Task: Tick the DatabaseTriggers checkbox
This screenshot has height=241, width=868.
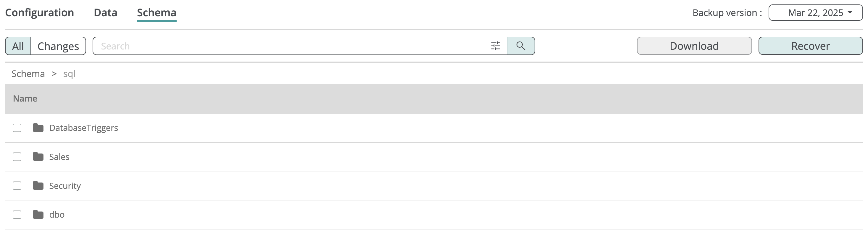Action: click(17, 128)
